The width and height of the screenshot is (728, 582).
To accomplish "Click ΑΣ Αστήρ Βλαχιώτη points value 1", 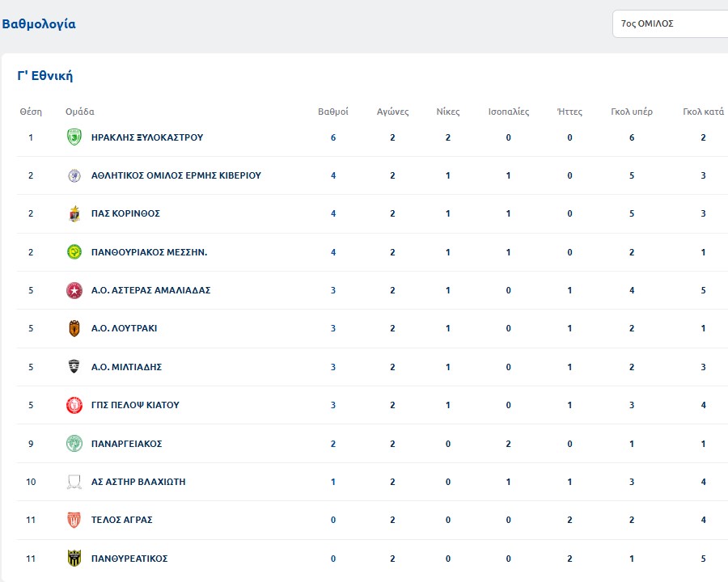I will pos(333,482).
